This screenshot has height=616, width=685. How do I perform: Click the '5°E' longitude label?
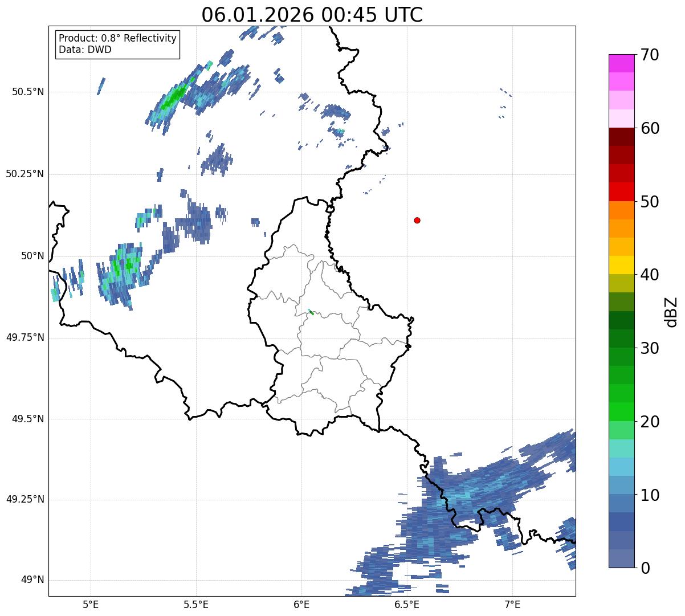coord(91,604)
